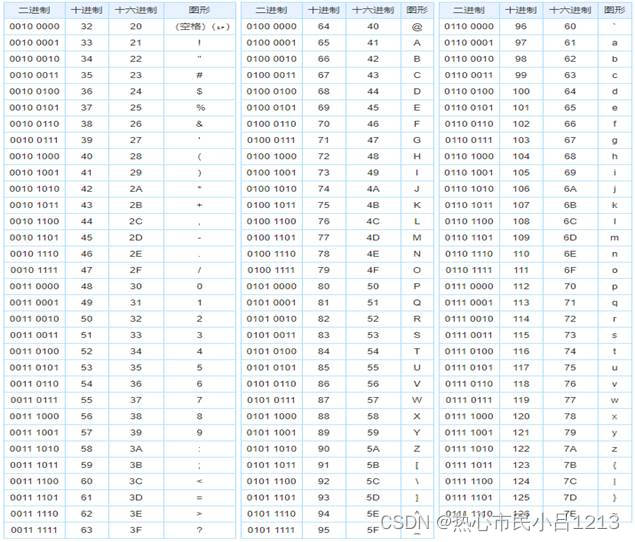635x542 pixels.
Task: Click the uppercase Q character cell
Action: pos(417,303)
